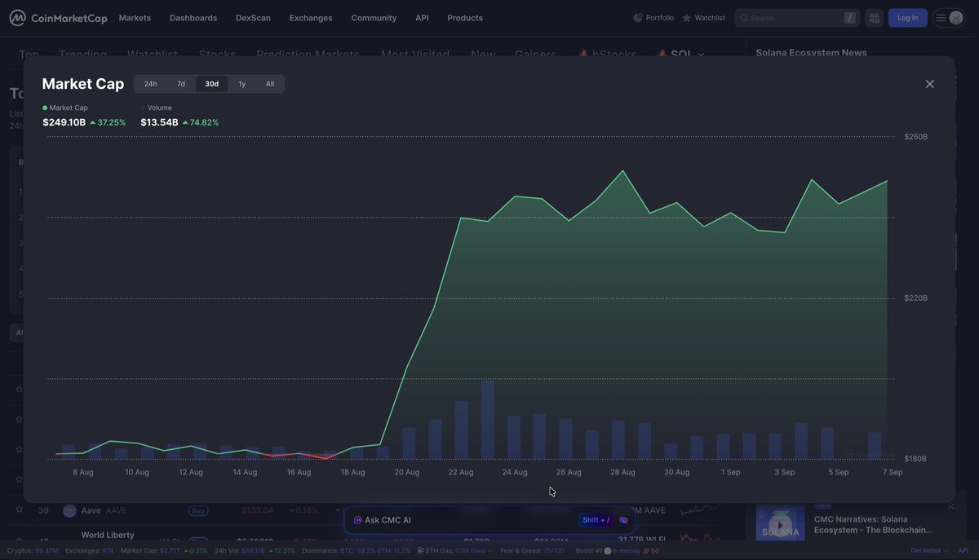
Task: Click the b-money boost coin icon
Action: click(x=607, y=551)
